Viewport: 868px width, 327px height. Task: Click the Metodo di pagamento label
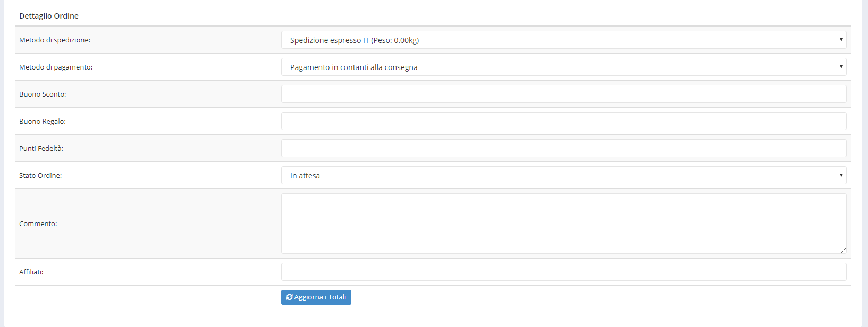tap(56, 67)
